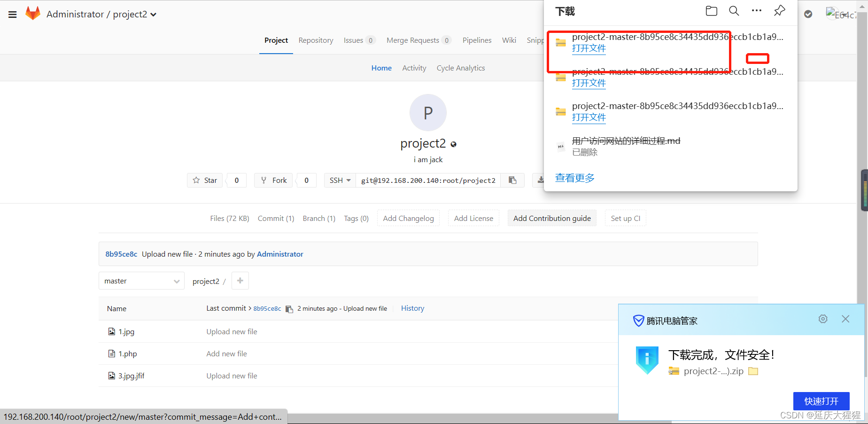868x424 pixels.
Task: Open the plus add-file dropdown
Action: (240, 281)
